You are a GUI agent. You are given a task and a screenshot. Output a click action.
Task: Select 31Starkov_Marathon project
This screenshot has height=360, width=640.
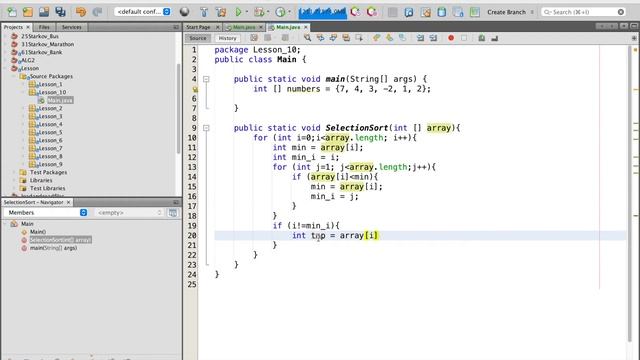47,44
